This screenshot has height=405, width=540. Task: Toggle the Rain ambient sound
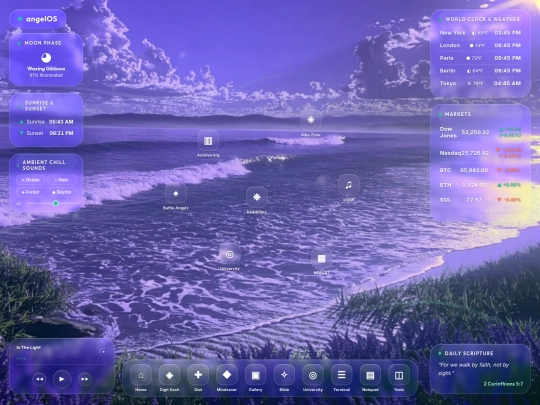point(62,180)
